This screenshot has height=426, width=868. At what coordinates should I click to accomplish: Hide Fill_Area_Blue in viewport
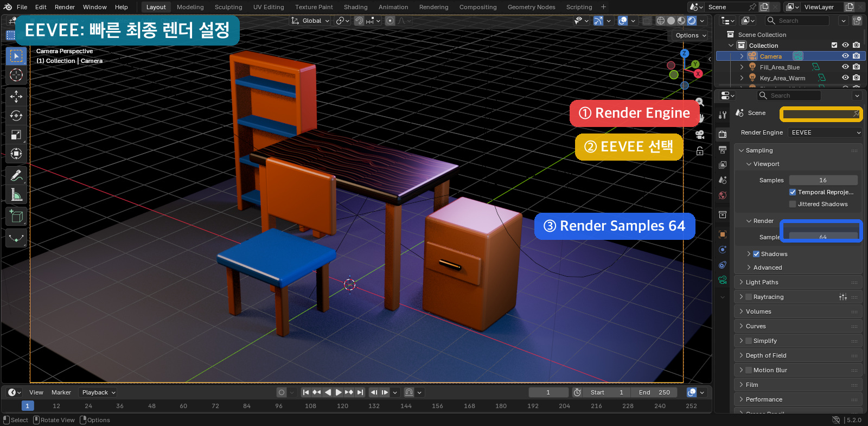pyautogui.click(x=845, y=67)
